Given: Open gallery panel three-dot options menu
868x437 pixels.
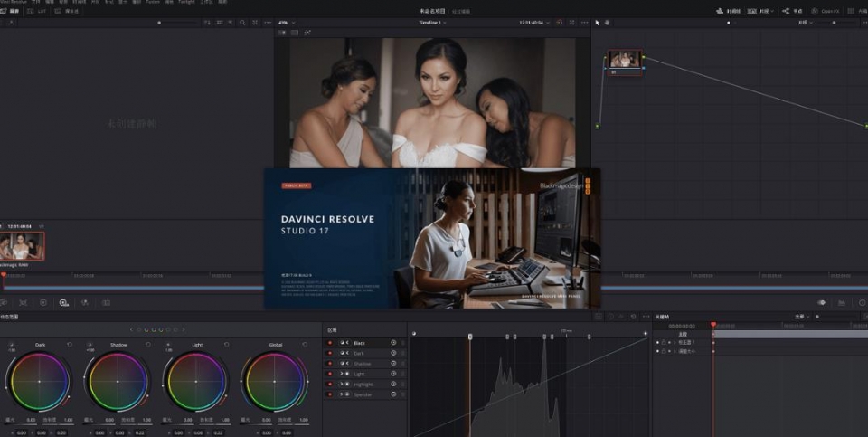Looking at the screenshot, I should click(x=268, y=23).
